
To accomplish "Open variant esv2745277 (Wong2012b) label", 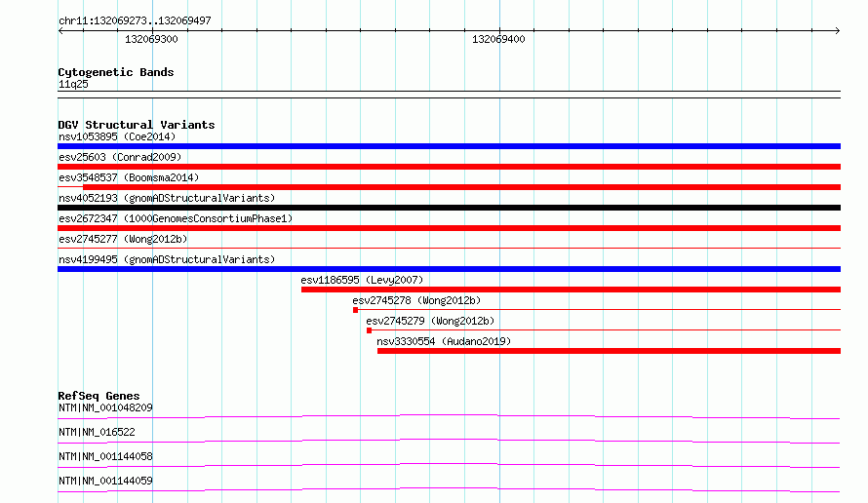I will tap(123, 239).
